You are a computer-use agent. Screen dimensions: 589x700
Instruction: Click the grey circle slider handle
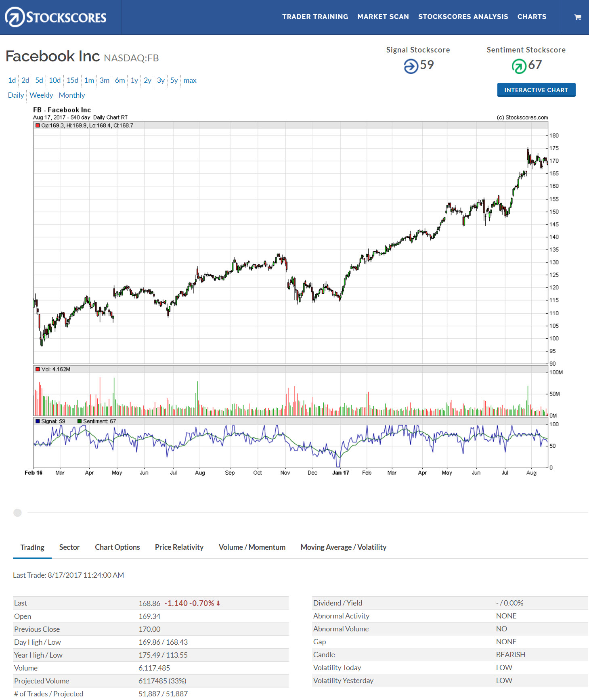click(x=17, y=513)
